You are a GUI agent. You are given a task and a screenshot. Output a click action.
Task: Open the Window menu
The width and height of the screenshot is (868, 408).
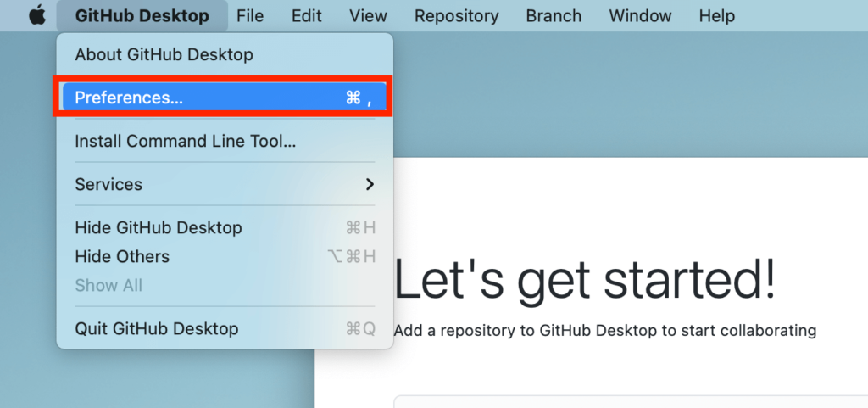tap(640, 15)
